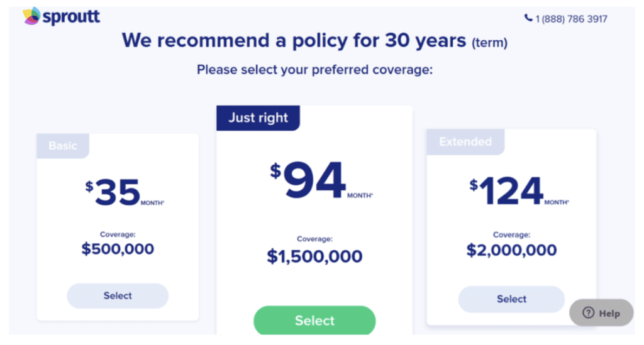Click the $500,000 coverage amount
Image resolution: width=644 pixels, height=345 pixels.
click(118, 249)
